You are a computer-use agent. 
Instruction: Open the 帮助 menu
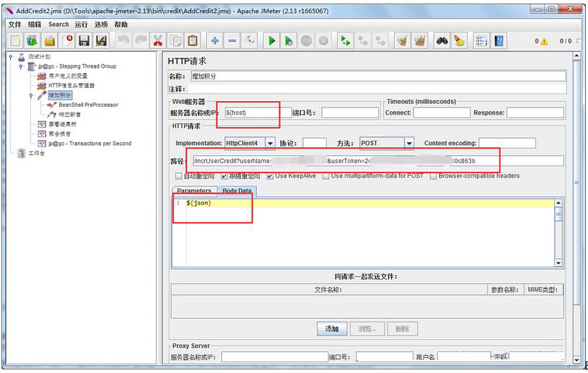120,25
